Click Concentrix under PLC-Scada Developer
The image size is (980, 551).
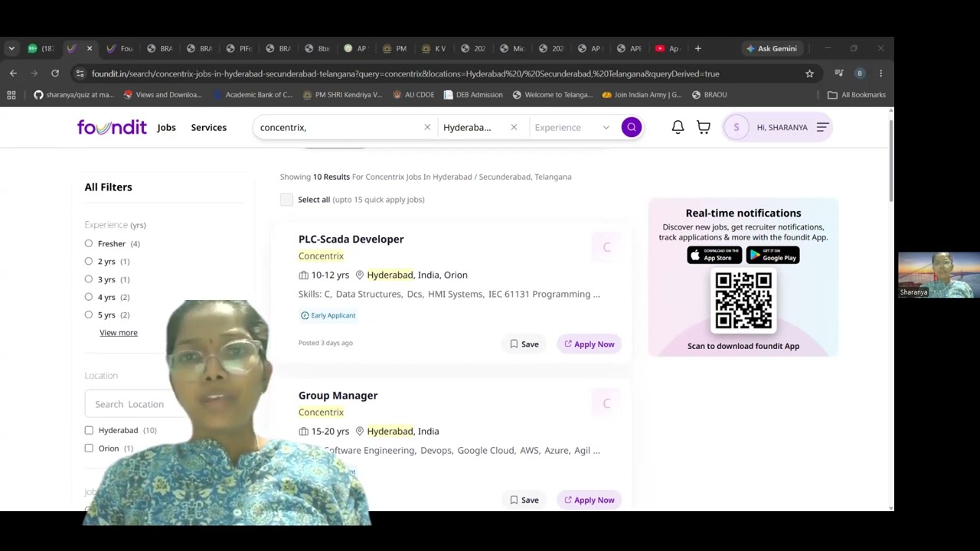321,256
